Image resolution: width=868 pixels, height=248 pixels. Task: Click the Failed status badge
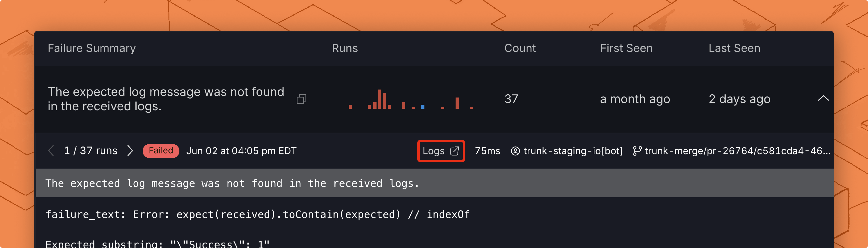(161, 151)
